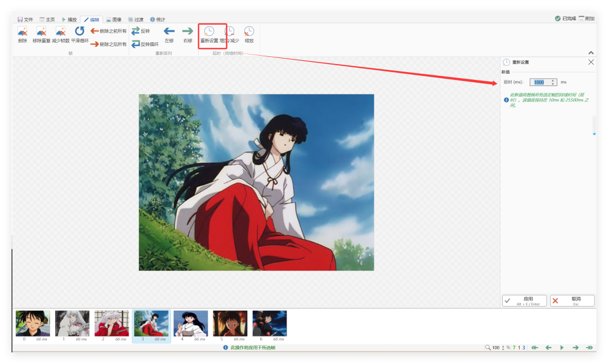Click the info icon beside the green hint text

click(x=506, y=100)
